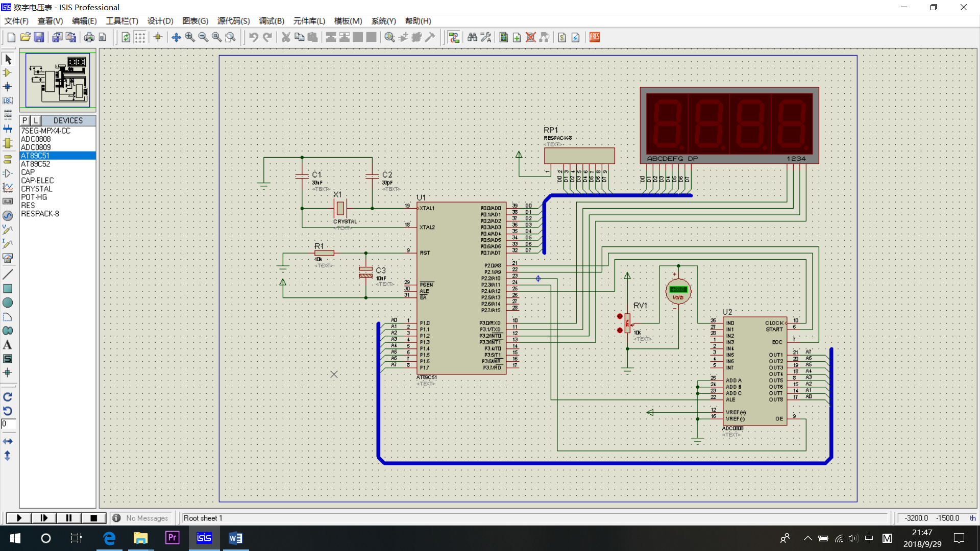
Task: Select the Text Script tool
Action: tap(8, 114)
